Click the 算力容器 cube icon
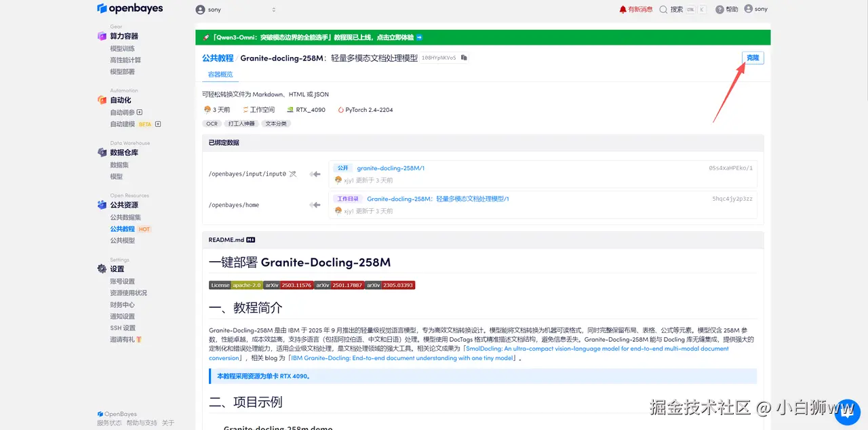The image size is (868, 430). [x=102, y=36]
